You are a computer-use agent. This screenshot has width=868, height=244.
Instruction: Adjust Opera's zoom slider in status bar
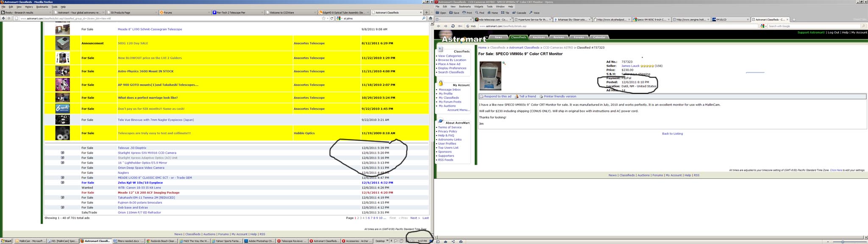pyautogui.click(x=843, y=241)
